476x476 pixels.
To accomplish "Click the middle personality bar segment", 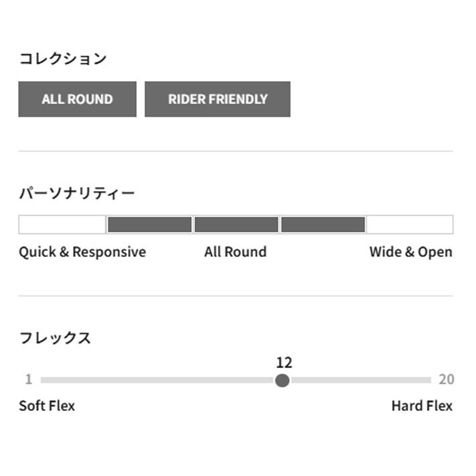I will 237,225.
